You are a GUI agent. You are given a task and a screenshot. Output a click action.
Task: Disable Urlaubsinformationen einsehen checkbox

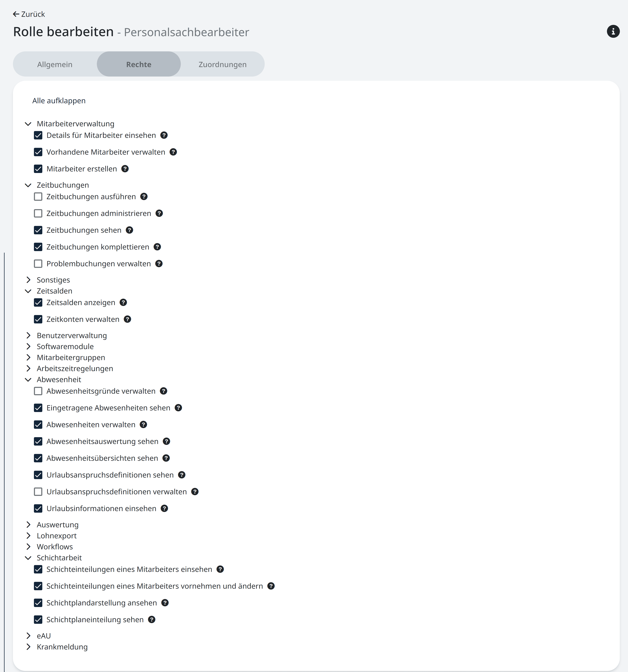[x=38, y=508]
